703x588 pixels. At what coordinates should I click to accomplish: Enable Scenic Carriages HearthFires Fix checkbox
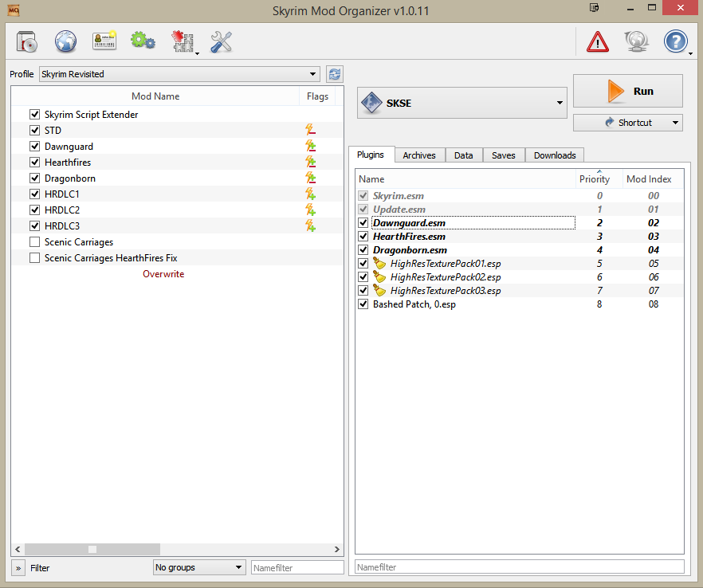(x=34, y=257)
